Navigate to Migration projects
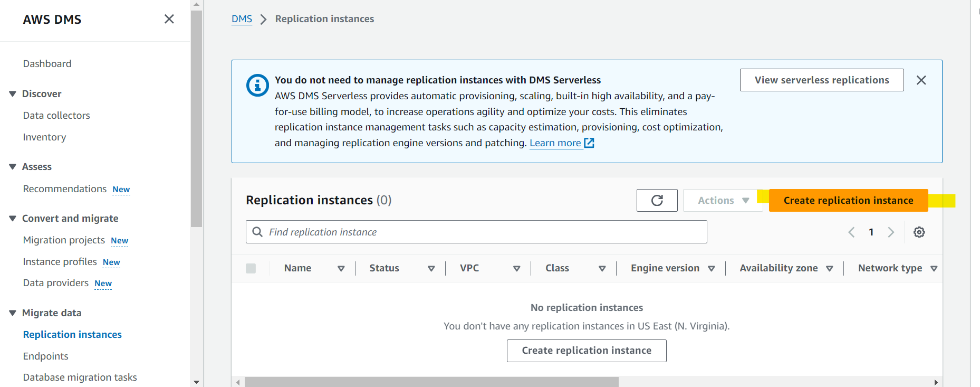The width and height of the screenshot is (980, 387). tap(64, 240)
